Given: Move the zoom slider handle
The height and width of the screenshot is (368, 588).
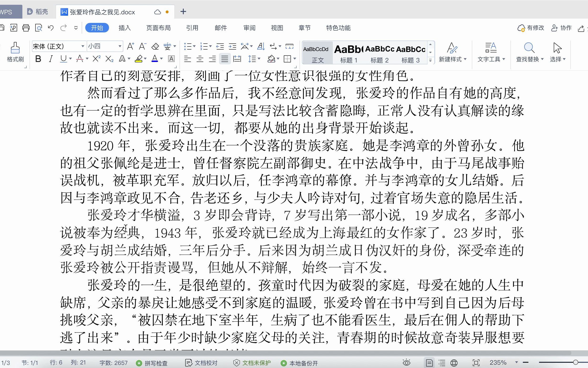Looking at the screenshot, I should pyautogui.click(x=575, y=363).
